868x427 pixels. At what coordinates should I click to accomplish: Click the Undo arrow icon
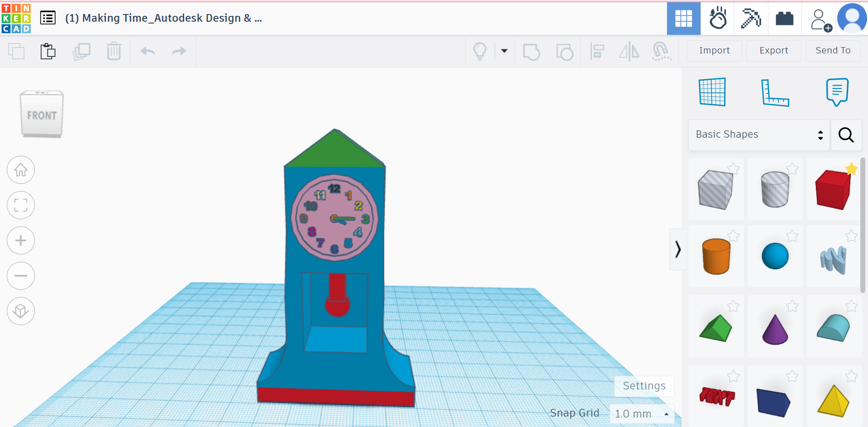(147, 51)
